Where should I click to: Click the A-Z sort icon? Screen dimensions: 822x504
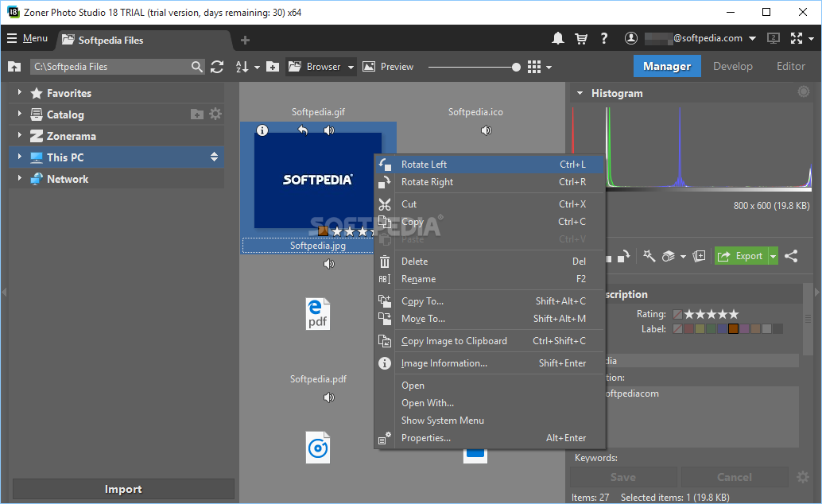click(x=242, y=67)
